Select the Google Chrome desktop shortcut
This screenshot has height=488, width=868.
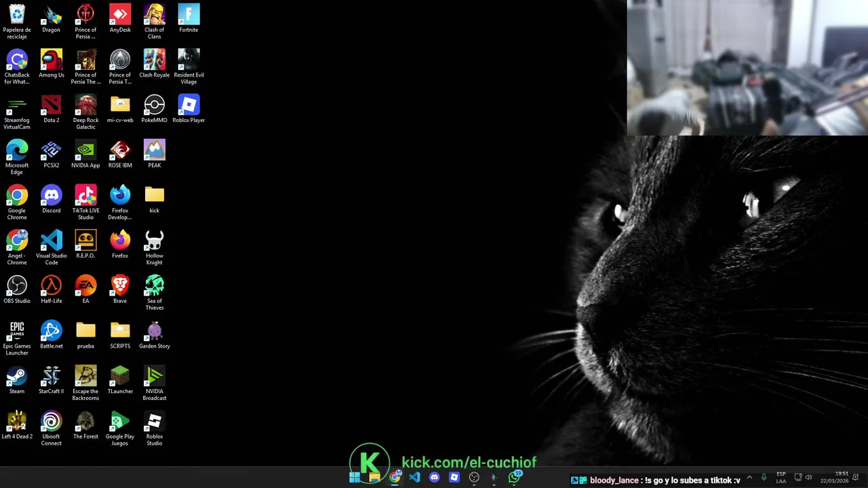click(17, 203)
